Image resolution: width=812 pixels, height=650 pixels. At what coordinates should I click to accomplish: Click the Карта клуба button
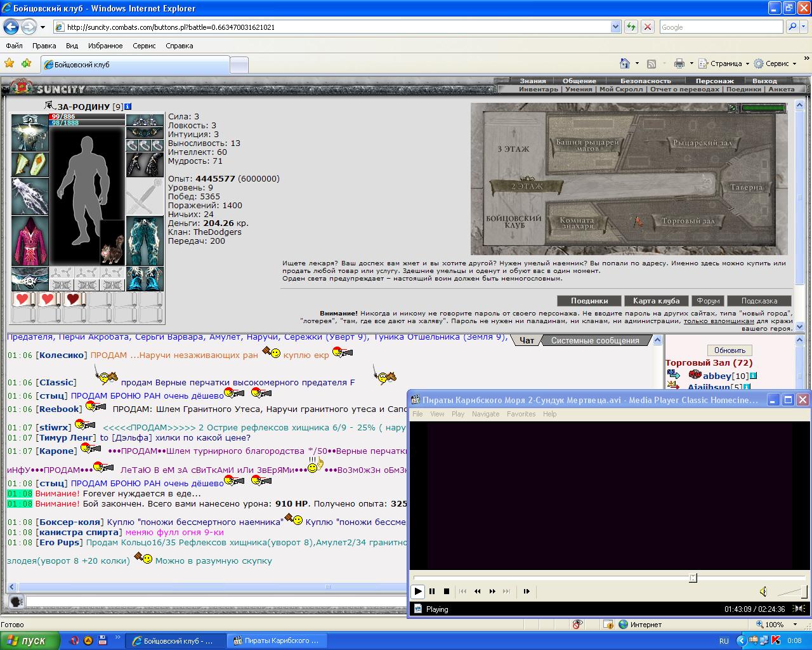656,301
